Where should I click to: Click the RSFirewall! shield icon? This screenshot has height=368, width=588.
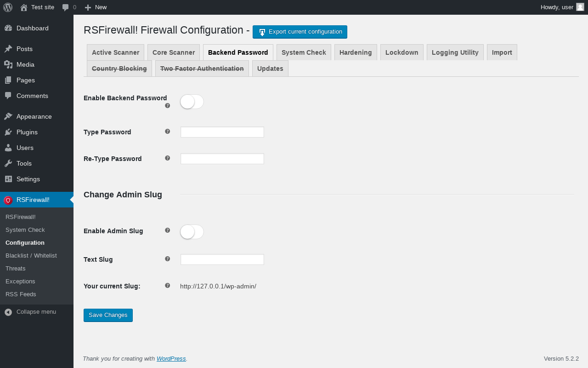pos(8,200)
